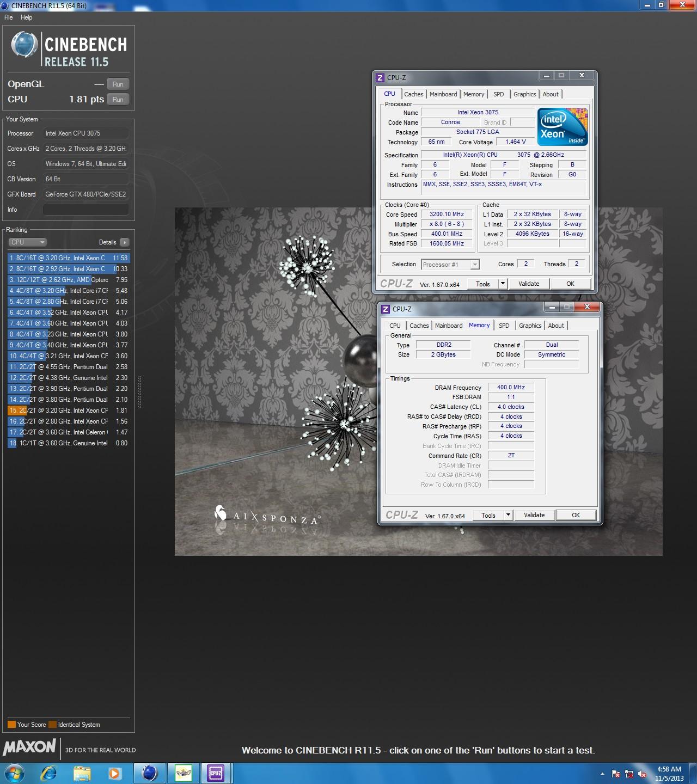
Task: Click the Action Center flag tray icon
Action: pyautogui.click(x=616, y=774)
